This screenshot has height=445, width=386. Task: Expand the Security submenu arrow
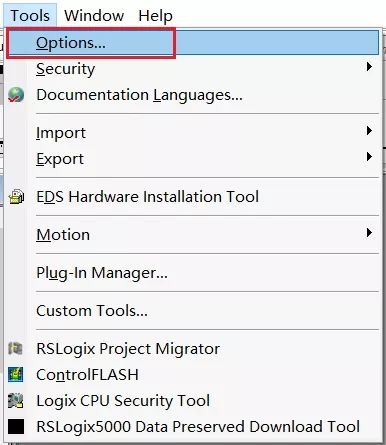pyautogui.click(x=369, y=67)
